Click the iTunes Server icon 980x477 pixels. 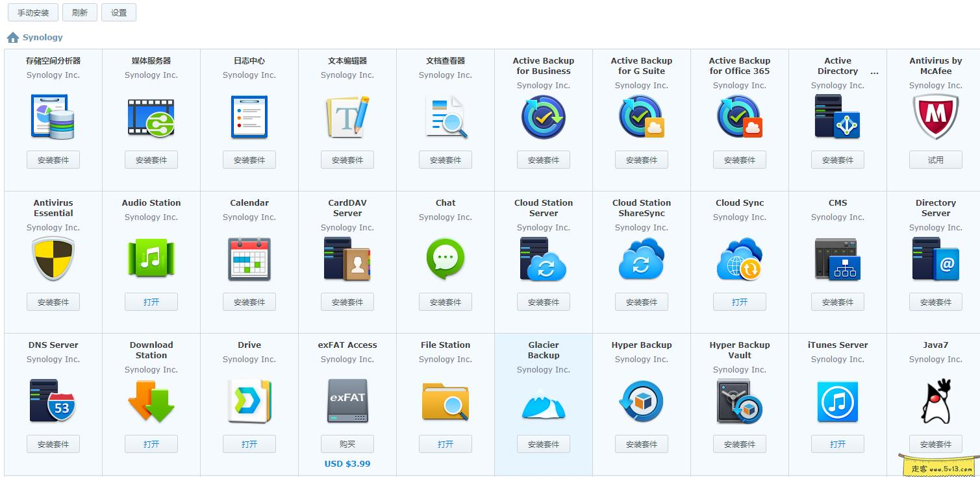[837, 400]
